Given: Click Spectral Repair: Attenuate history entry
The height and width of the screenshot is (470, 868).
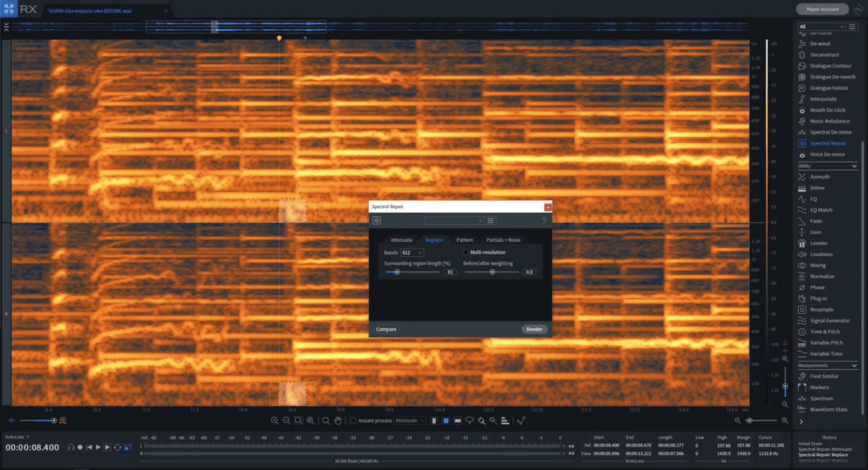Looking at the screenshot, I should click(x=825, y=449).
